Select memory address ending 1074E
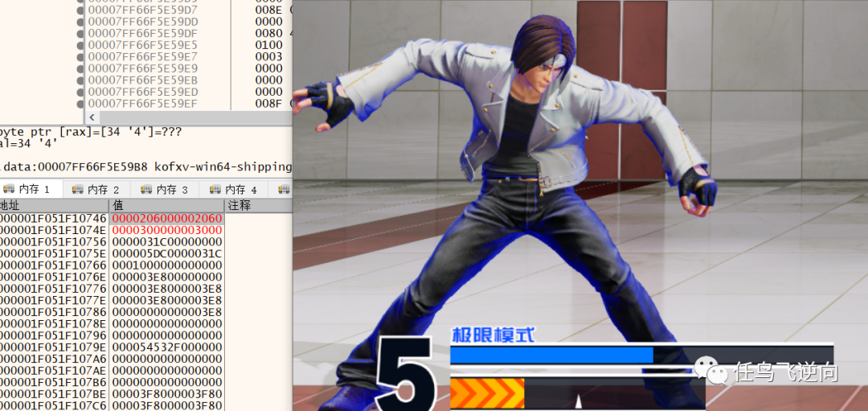Viewport: 868px width, 411px height. point(54,230)
